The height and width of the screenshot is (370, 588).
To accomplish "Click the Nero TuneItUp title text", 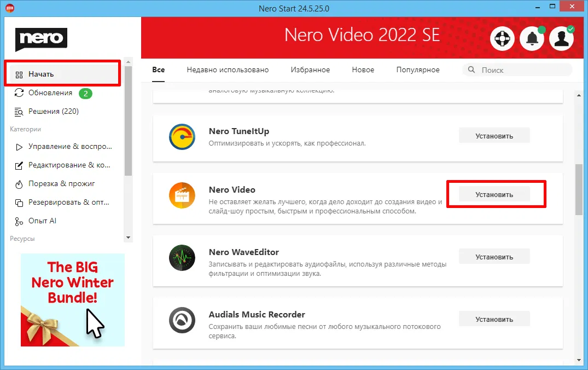I will [x=239, y=131].
